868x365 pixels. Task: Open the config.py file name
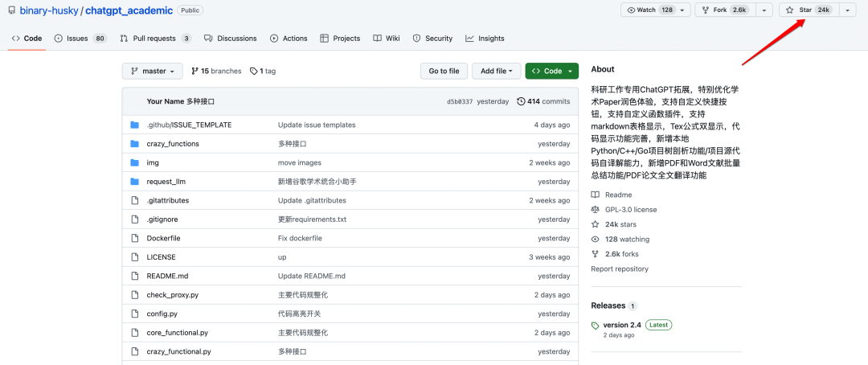(162, 314)
